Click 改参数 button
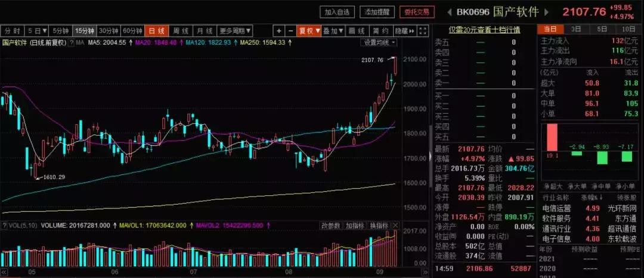 (330, 226)
